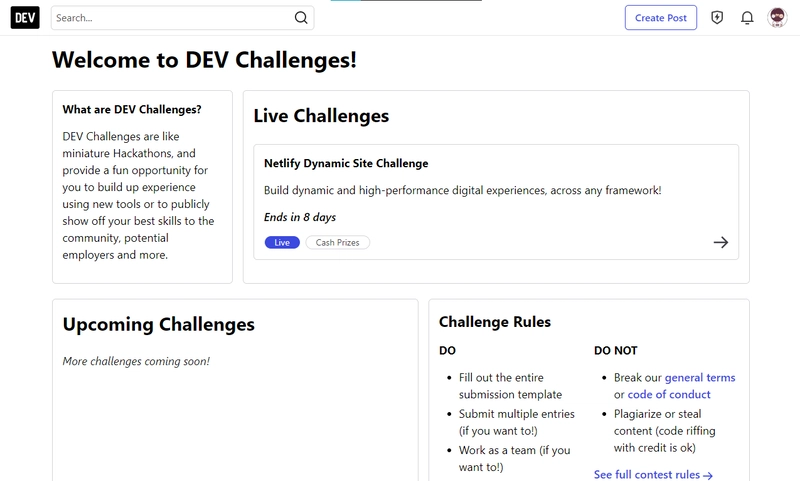Click the 'Upcoming Challenges' heading
The height and width of the screenshot is (481, 800).
[x=159, y=324]
